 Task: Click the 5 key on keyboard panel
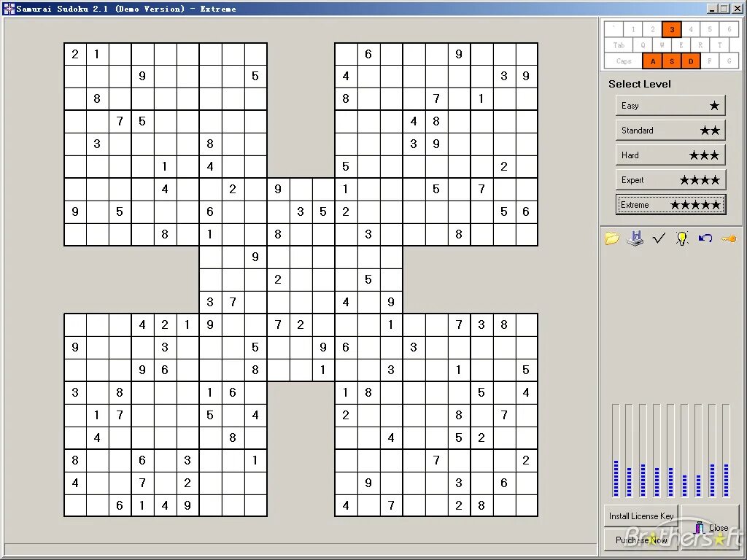(x=710, y=29)
